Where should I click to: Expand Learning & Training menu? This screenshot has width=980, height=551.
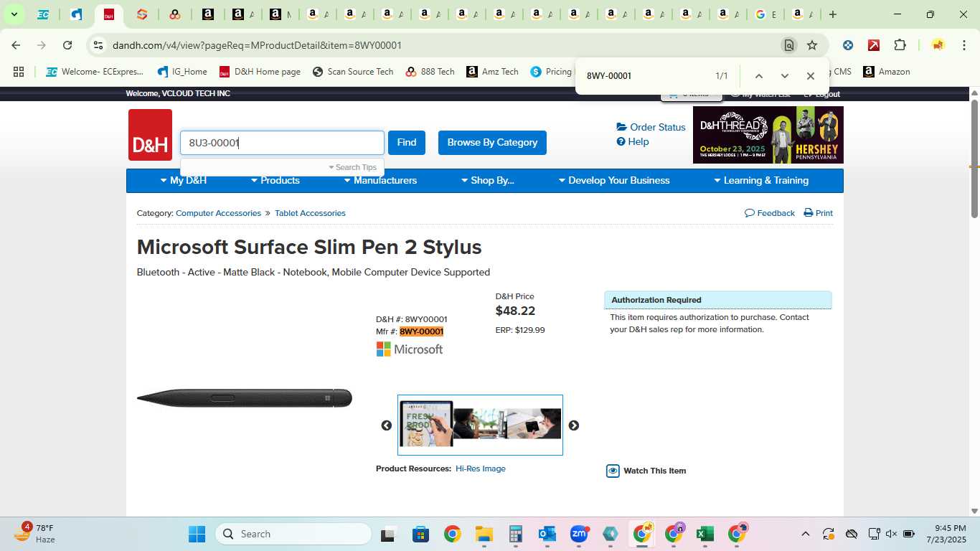pos(761,181)
